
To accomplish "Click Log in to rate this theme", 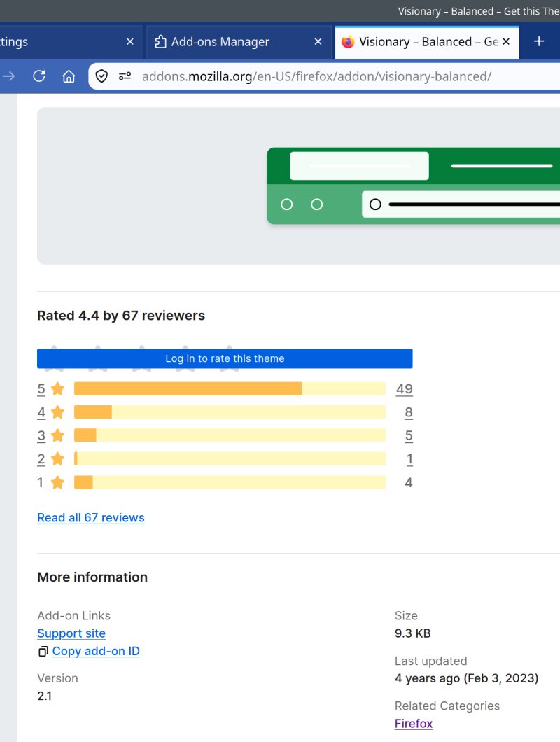I will (225, 358).
